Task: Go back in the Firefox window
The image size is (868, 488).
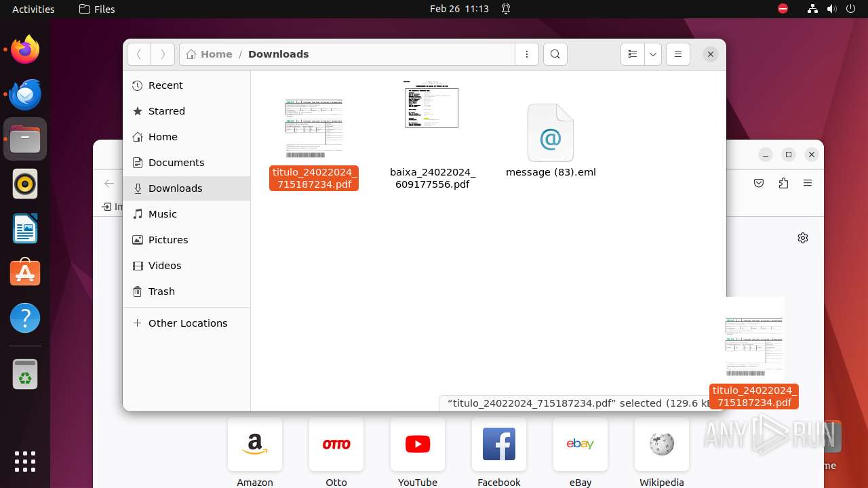Action: pos(109,183)
